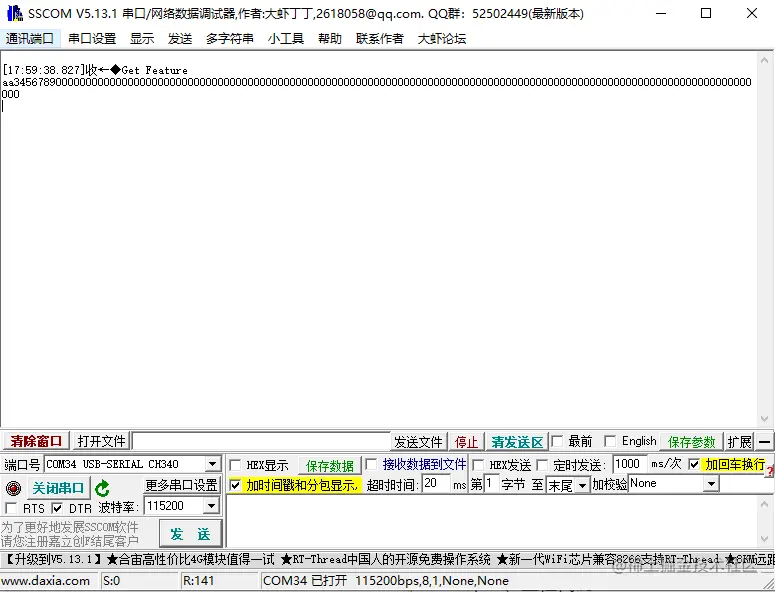Click inside the send text area
Viewport: 775px width, 592px height.
[x=490, y=521]
